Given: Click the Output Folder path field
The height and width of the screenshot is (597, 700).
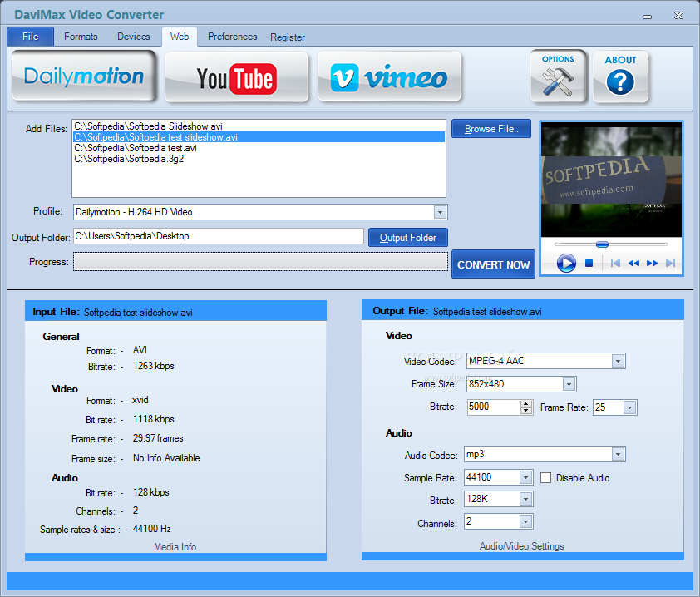Looking at the screenshot, I should click(219, 236).
